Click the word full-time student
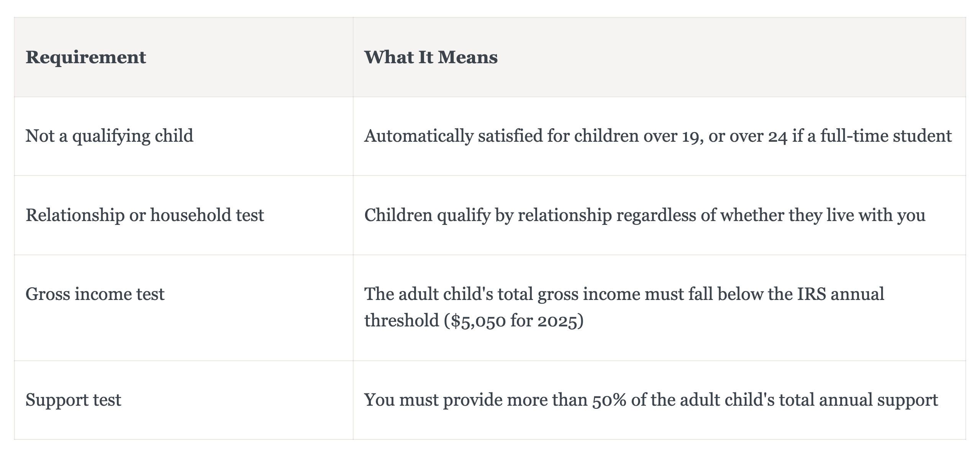The image size is (980, 449). coord(886,136)
